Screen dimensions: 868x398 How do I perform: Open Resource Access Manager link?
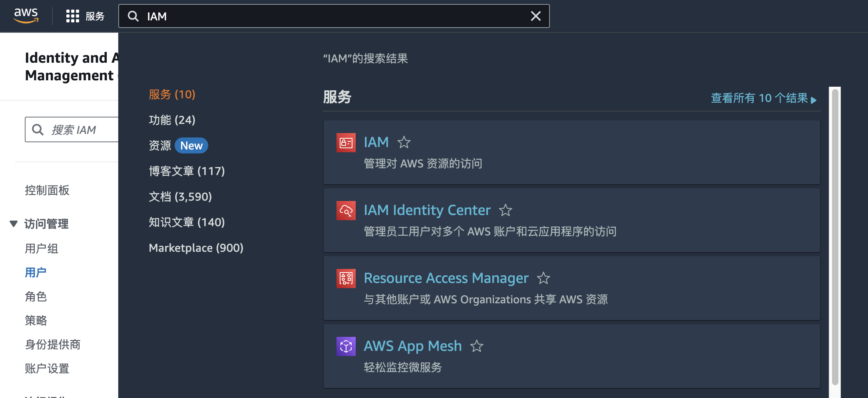(446, 278)
